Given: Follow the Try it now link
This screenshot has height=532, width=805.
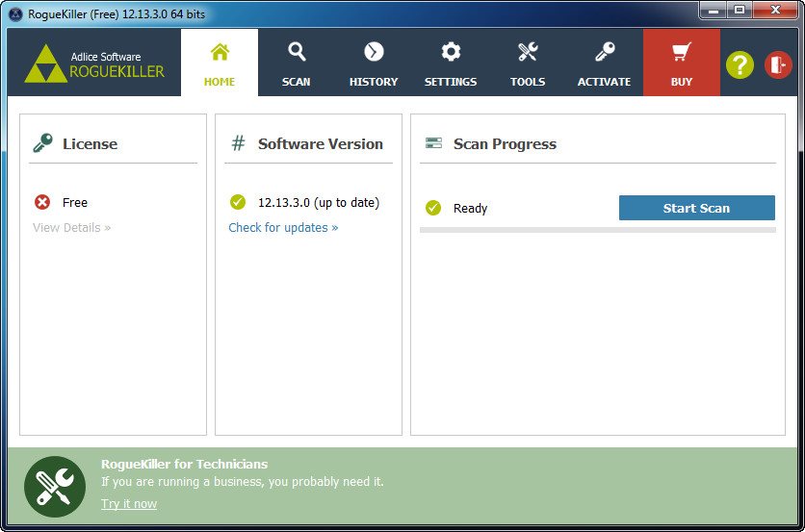Looking at the screenshot, I should click(x=129, y=504).
